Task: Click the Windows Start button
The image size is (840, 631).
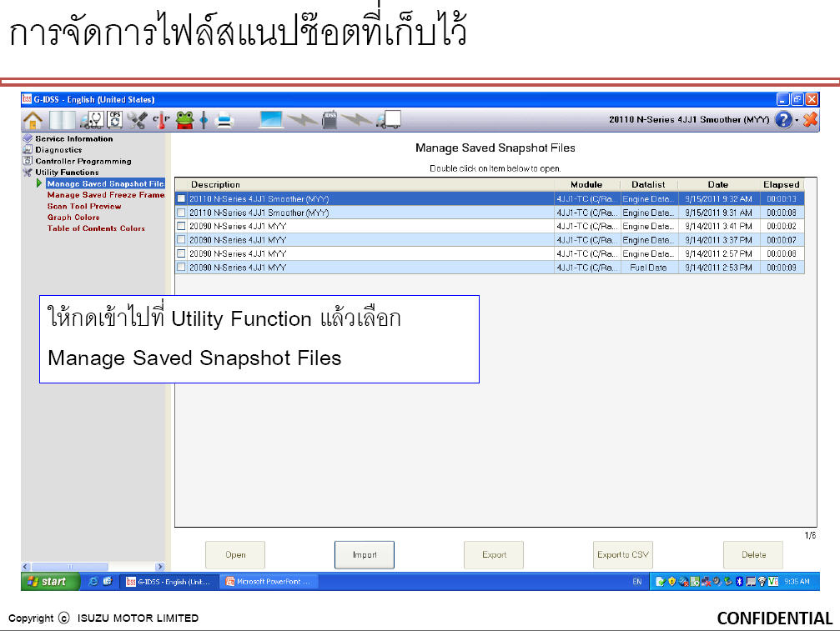Action: [x=50, y=581]
